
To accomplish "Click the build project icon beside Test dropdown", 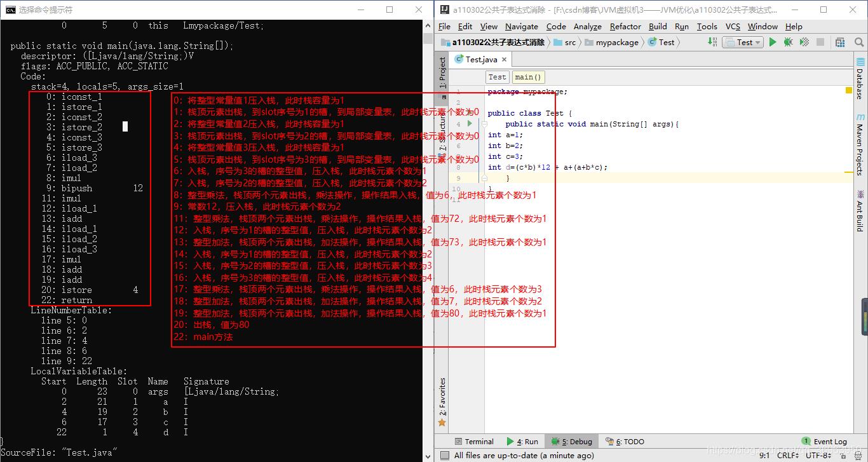I will click(713, 42).
